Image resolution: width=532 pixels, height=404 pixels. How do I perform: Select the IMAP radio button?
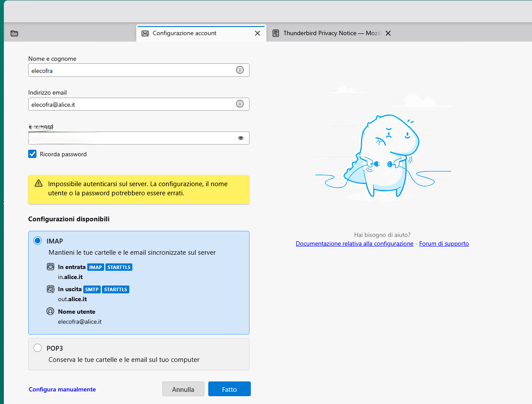point(38,241)
